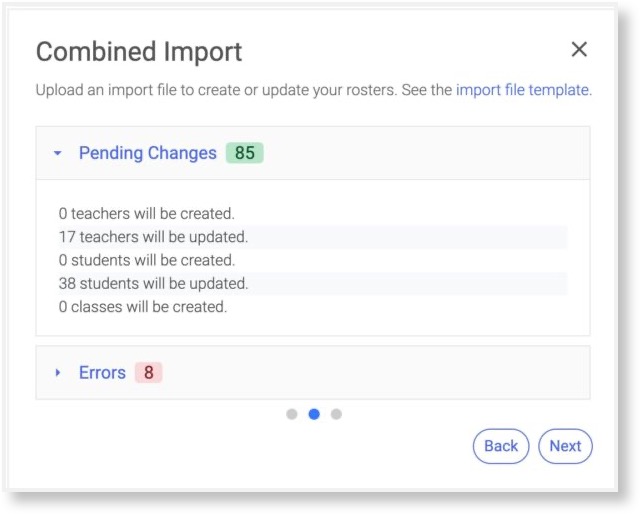Expand the Errors section arrow

click(58, 373)
